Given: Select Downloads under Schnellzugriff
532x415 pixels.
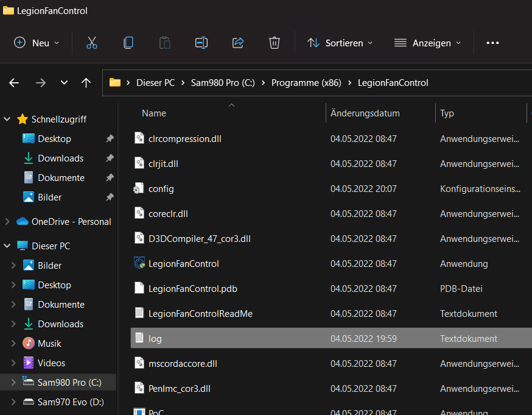Looking at the screenshot, I should [60, 158].
